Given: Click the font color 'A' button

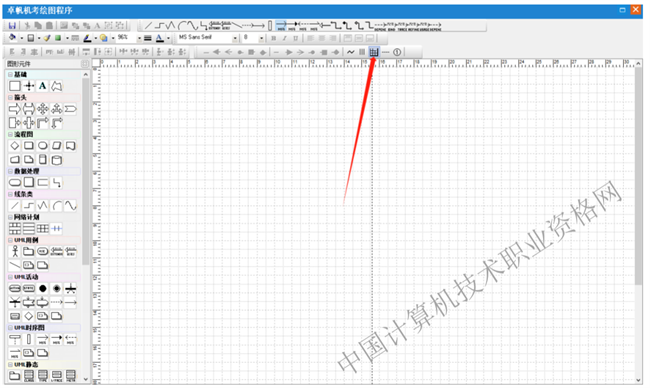Looking at the screenshot, I should 160,38.
